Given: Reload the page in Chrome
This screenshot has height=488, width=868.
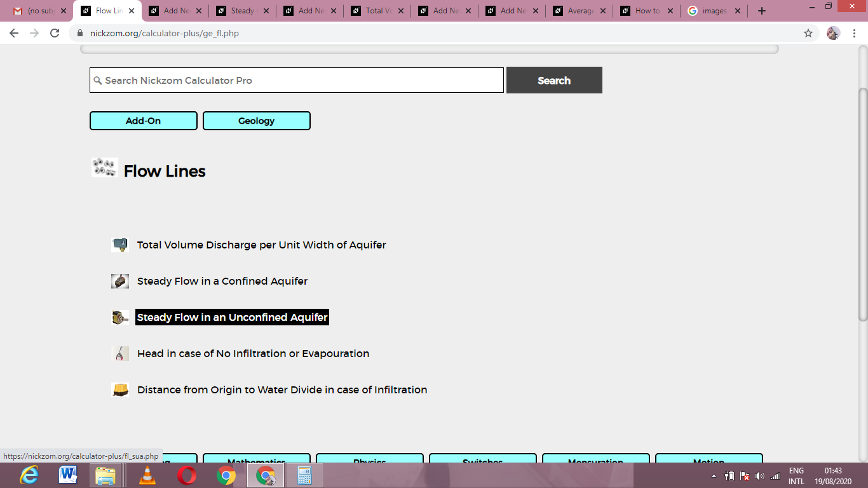Looking at the screenshot, I should tap(55, 33).
